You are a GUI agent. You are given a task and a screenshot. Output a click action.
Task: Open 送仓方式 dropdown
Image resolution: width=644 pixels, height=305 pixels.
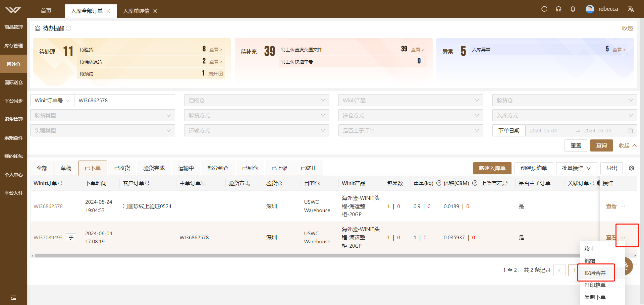click(x=411, y=115)
